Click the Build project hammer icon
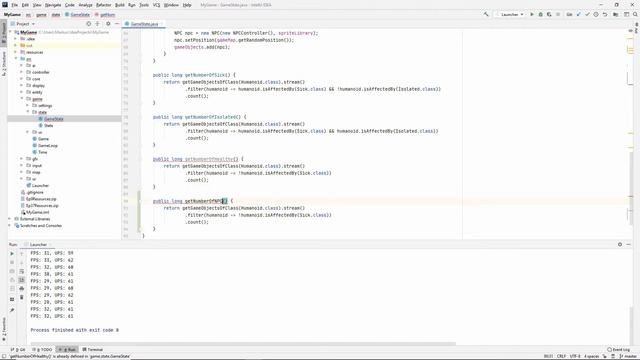 pyautogui.click(x=486, y=14)
